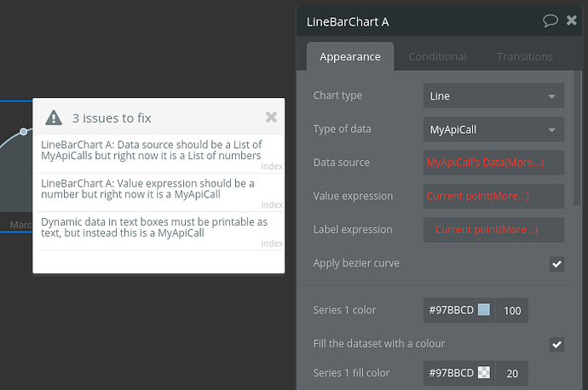The image size is (588, 390).
Task: Click the Series 1 fill color swatch
Action: (484, 373)
